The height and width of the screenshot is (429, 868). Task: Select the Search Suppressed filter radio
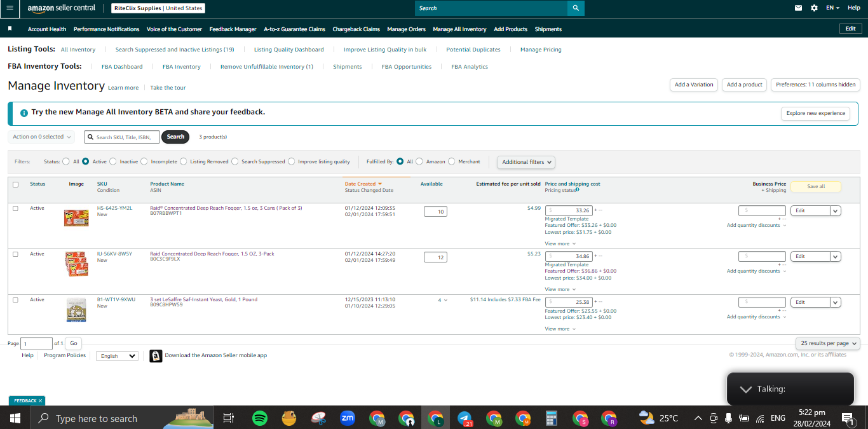coord(235,161)
